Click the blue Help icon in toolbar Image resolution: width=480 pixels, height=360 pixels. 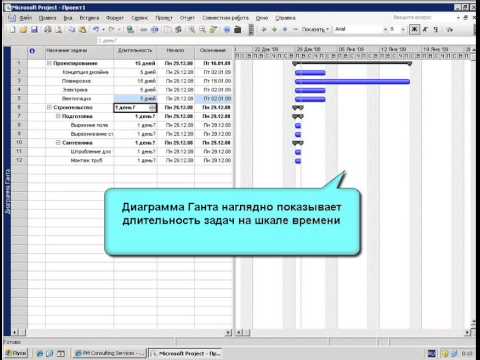point(227,30)
